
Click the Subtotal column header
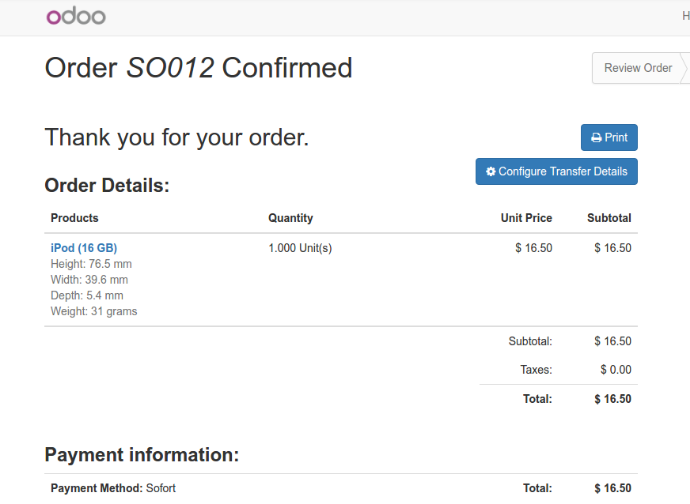point(609,218)
